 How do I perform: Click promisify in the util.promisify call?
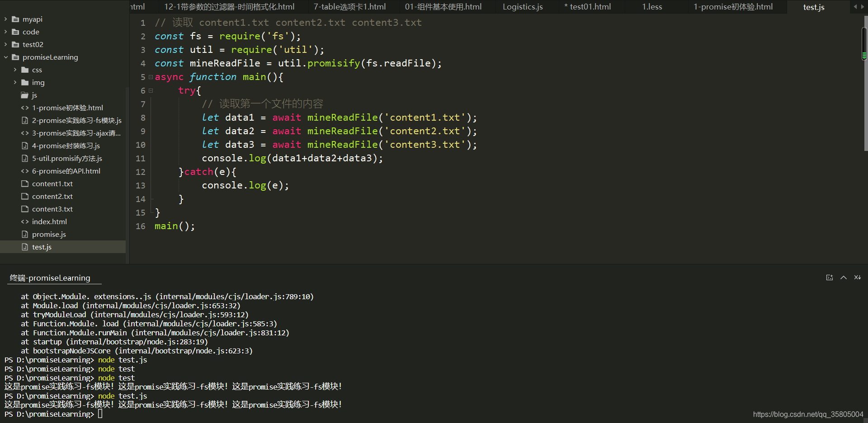[334, 63]
